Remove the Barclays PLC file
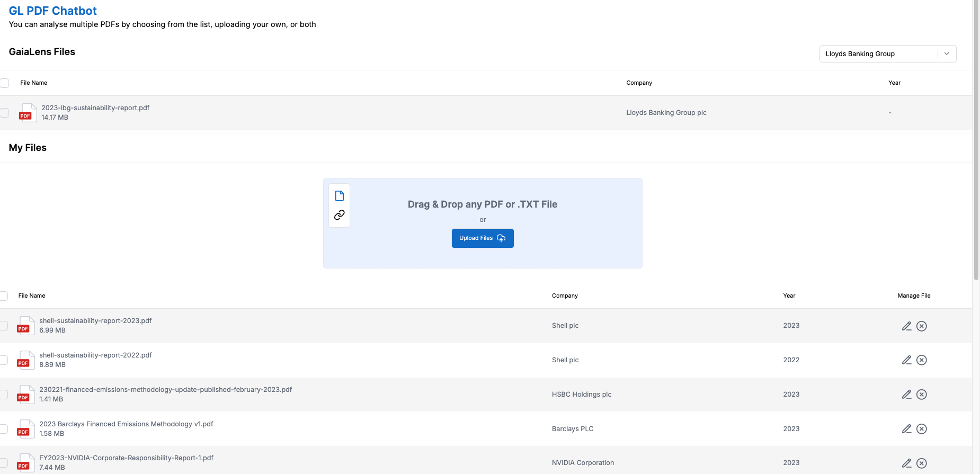Screen dimensions: 980x474 coord(922,429)
